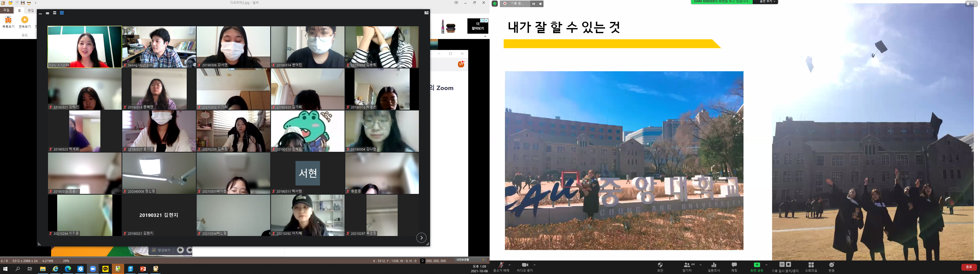This screenshot has height=274, width=980.
Task: Open Windows taskbar search
Action: 18,269
